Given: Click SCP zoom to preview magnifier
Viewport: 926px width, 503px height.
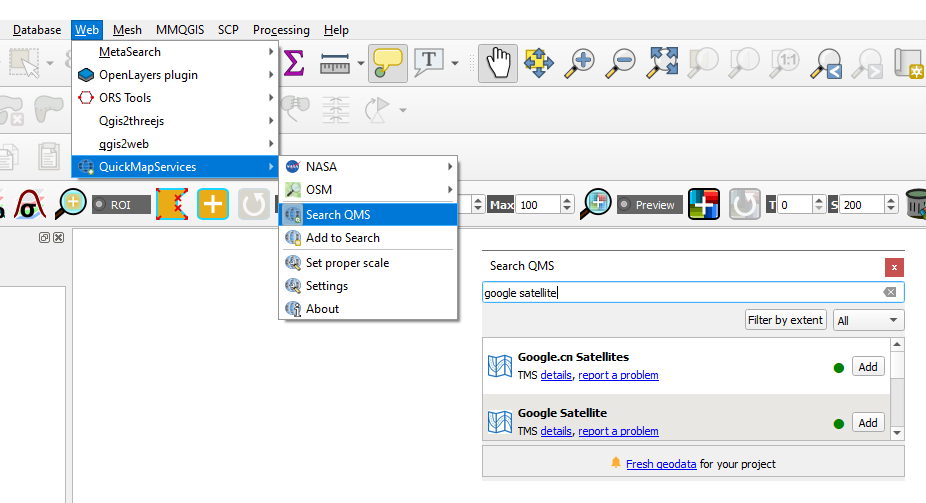Looking at the screenshot, I should [596, 204].
